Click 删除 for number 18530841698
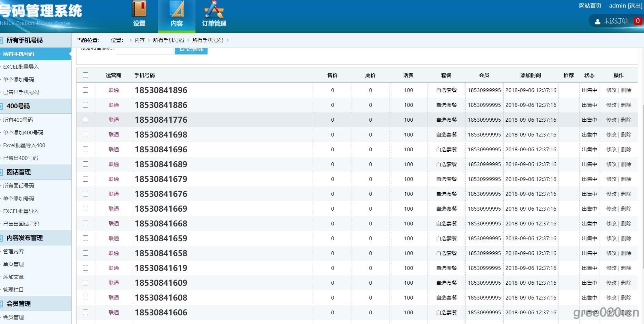The height and width of the screenshot is (324, 644). tap(626, 135)
